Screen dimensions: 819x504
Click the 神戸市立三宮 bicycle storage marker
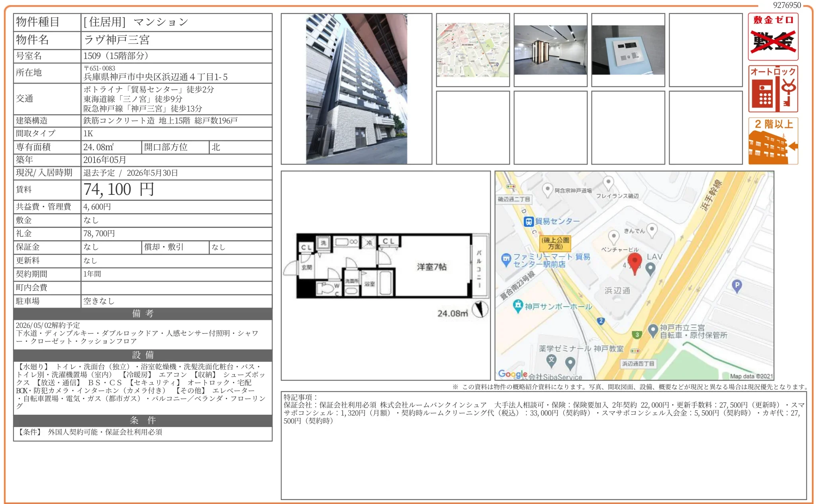[652, 330]
